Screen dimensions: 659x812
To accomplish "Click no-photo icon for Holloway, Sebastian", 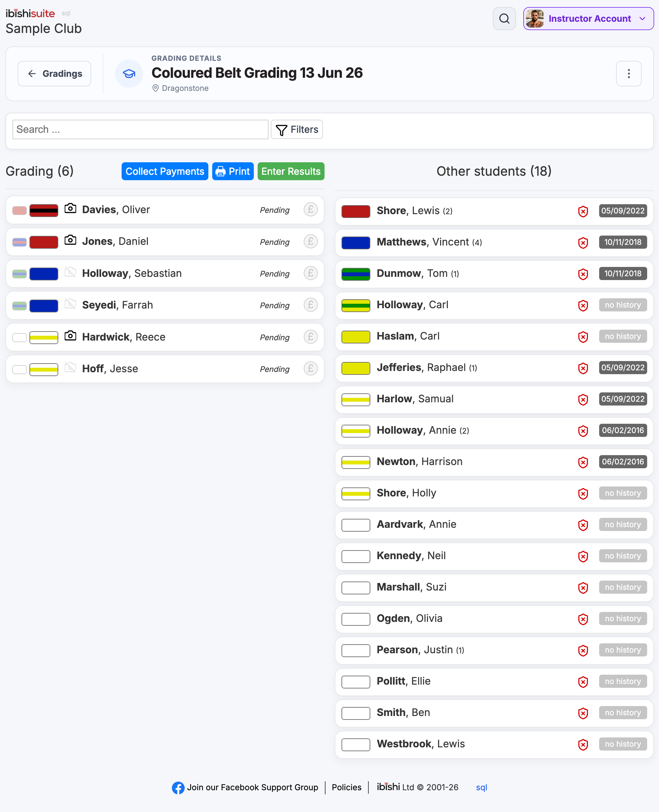I will (x=70, y=272).
